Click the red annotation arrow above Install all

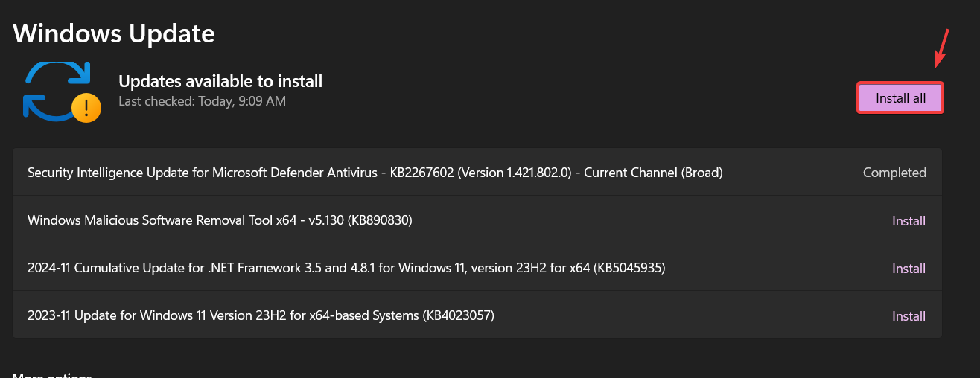942,48
